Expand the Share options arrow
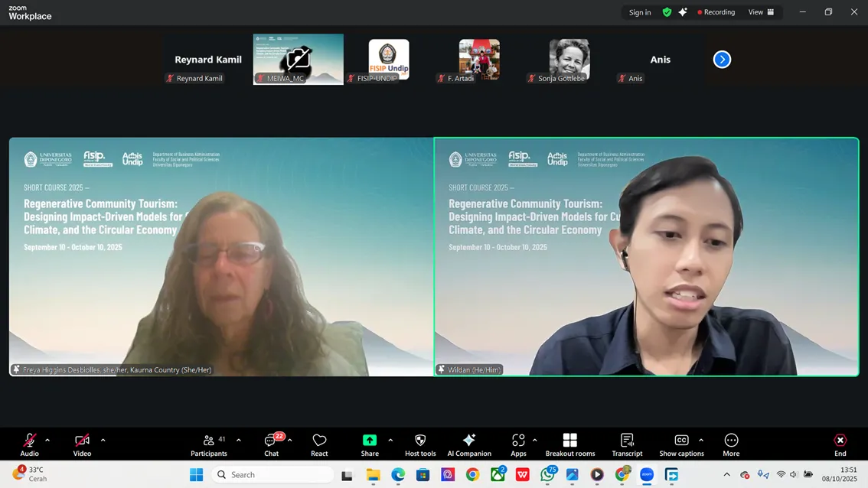 coord(390,441)
